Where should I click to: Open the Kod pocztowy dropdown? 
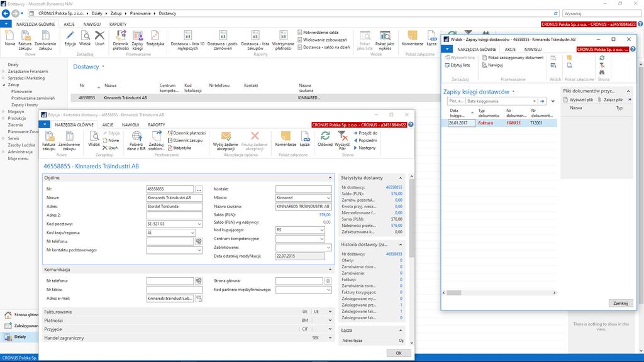click(199, 224)
